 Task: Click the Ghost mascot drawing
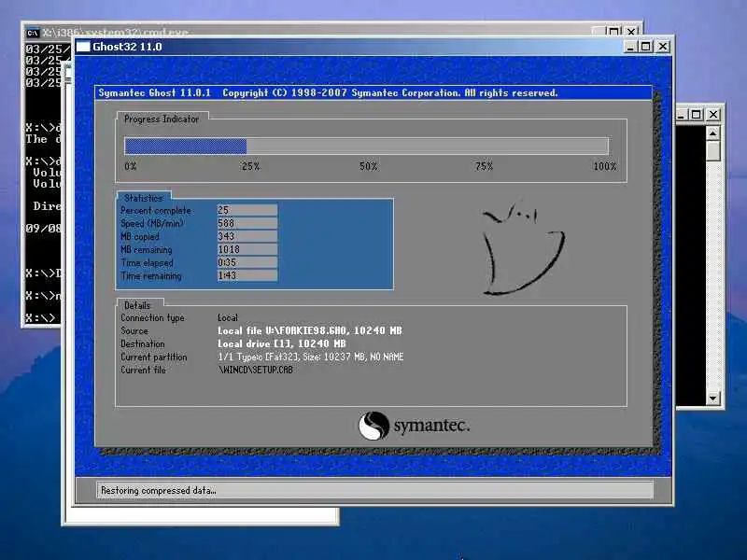coord(523,248)
